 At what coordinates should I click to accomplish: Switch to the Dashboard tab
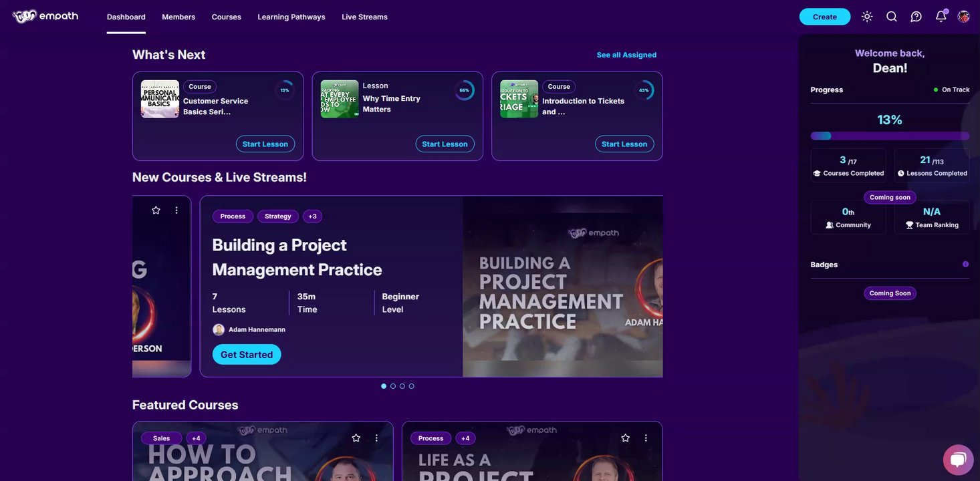click(x=126, y=17)
